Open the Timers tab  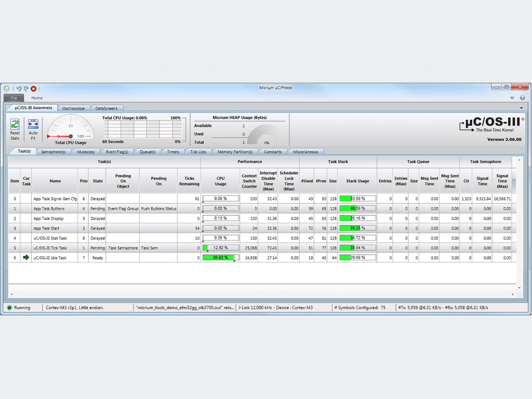pos(173,152)
